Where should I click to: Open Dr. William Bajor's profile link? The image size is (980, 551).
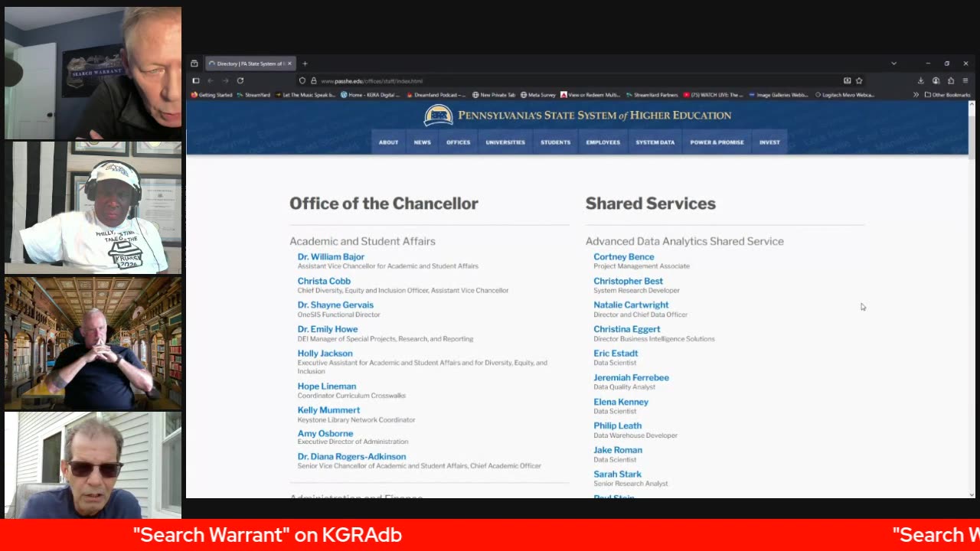point(331,257)
